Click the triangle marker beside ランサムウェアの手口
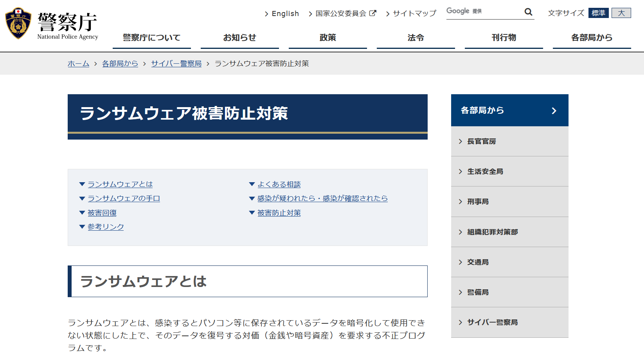 (82, 199)
